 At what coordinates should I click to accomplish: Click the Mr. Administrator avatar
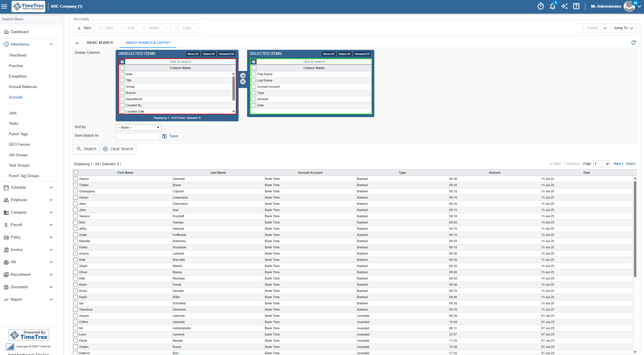(629, 6)
